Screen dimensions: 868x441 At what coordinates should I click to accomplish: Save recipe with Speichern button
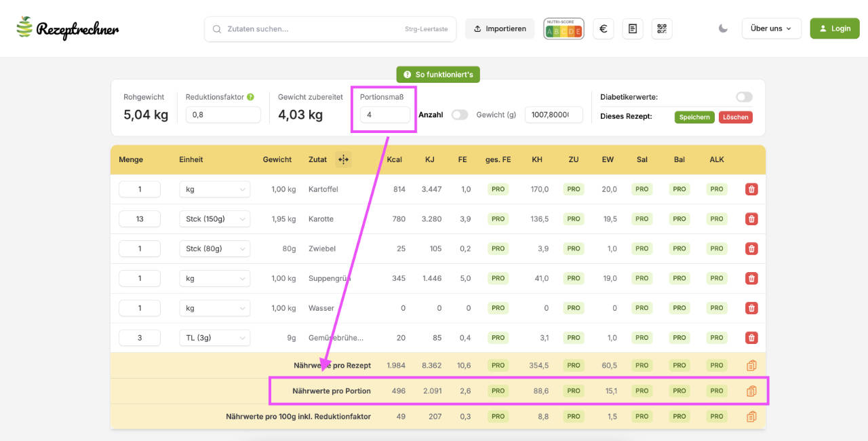[694, 117]
